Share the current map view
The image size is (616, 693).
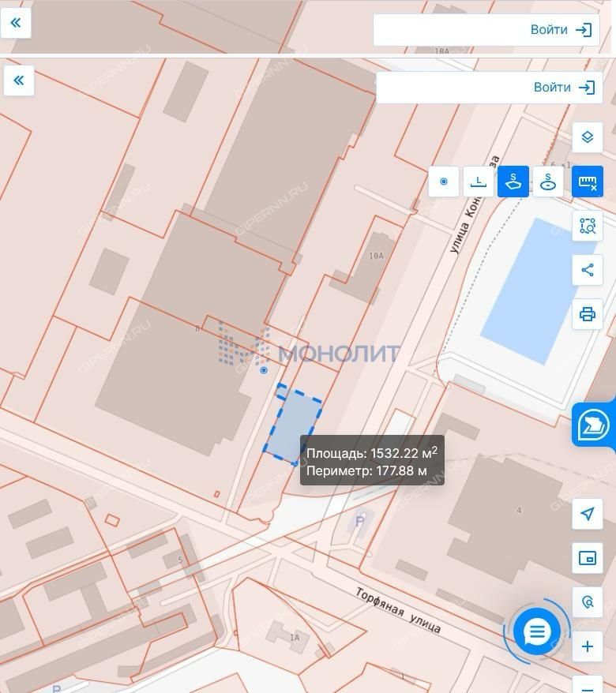click(x=587, y=270)
